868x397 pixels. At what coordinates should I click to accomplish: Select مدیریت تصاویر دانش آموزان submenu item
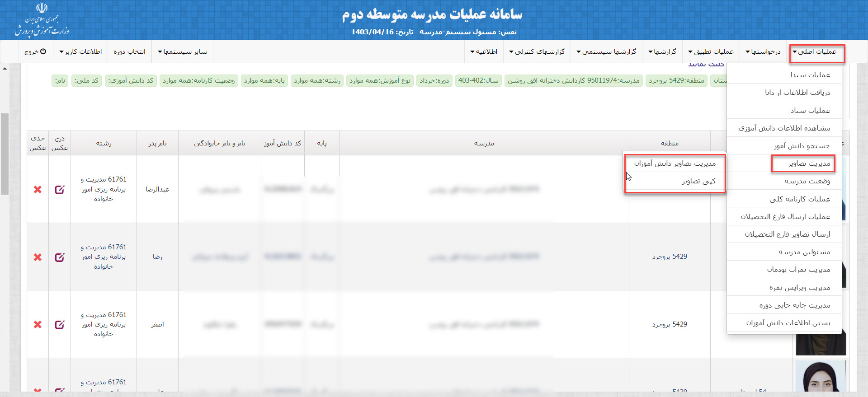click(675, 163)
